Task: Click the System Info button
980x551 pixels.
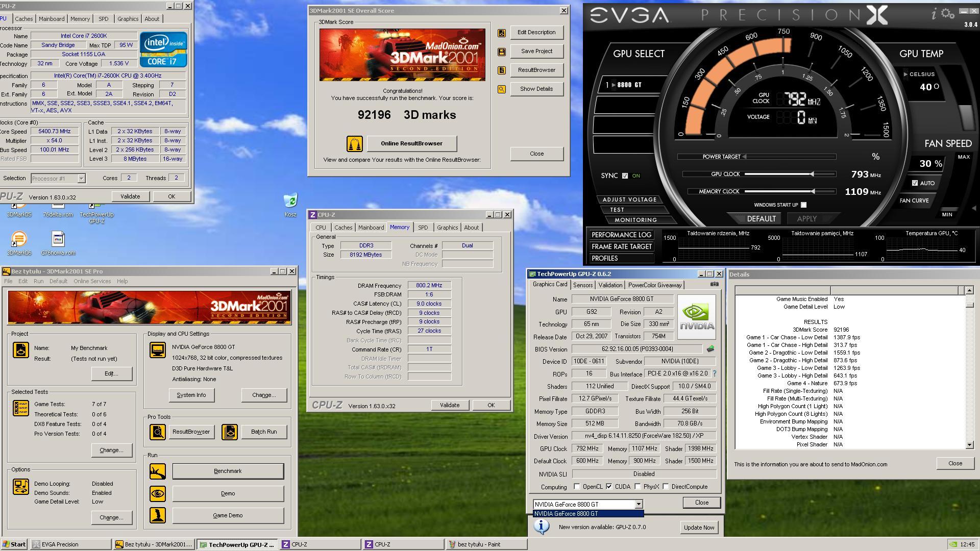Action: click(x=191, y=395)
